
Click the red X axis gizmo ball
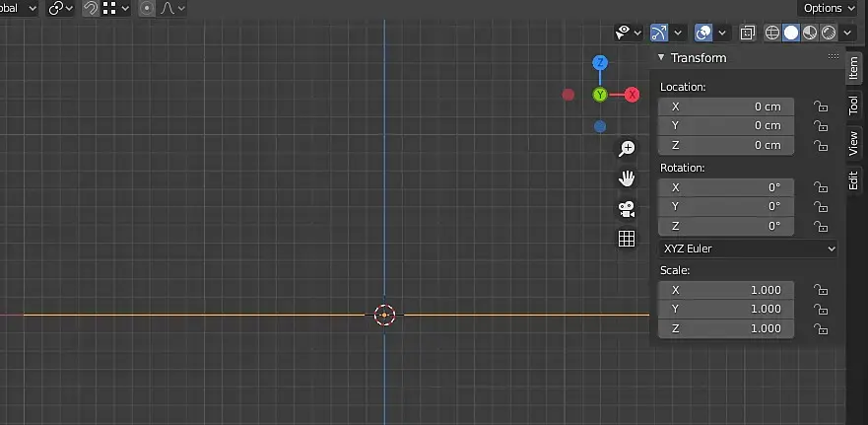pos(633,95)
